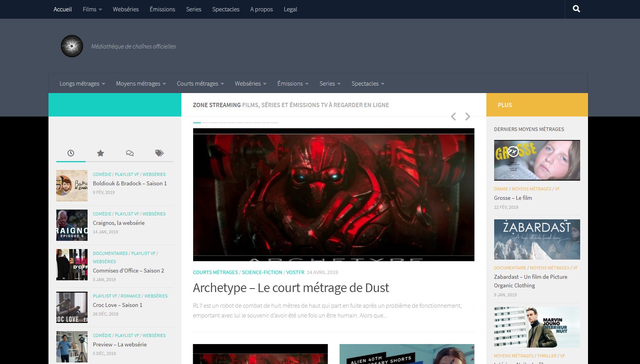
Task: Go to the A propos page
Action: (x=261, y=9)
